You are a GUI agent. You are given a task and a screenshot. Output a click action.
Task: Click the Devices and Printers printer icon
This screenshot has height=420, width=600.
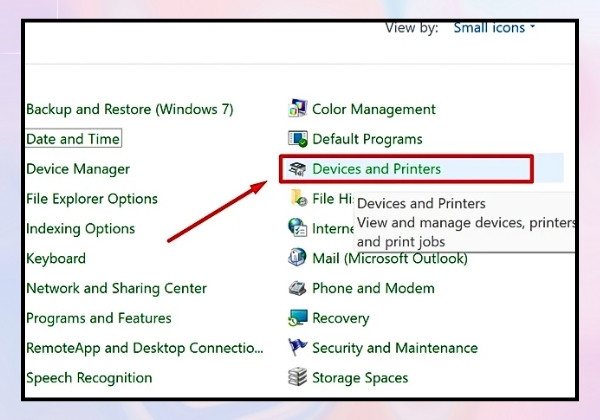pos(298,169)
